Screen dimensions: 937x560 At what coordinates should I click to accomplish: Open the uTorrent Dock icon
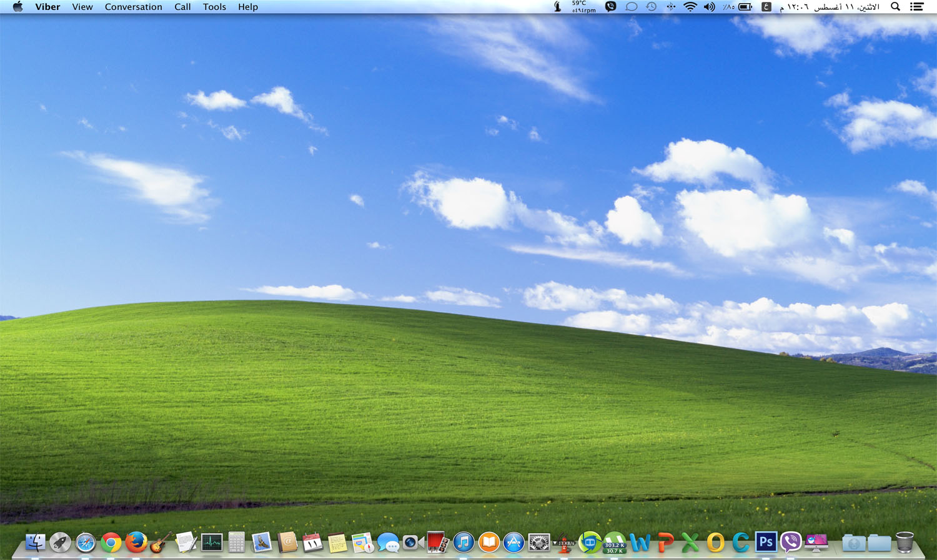614,542
